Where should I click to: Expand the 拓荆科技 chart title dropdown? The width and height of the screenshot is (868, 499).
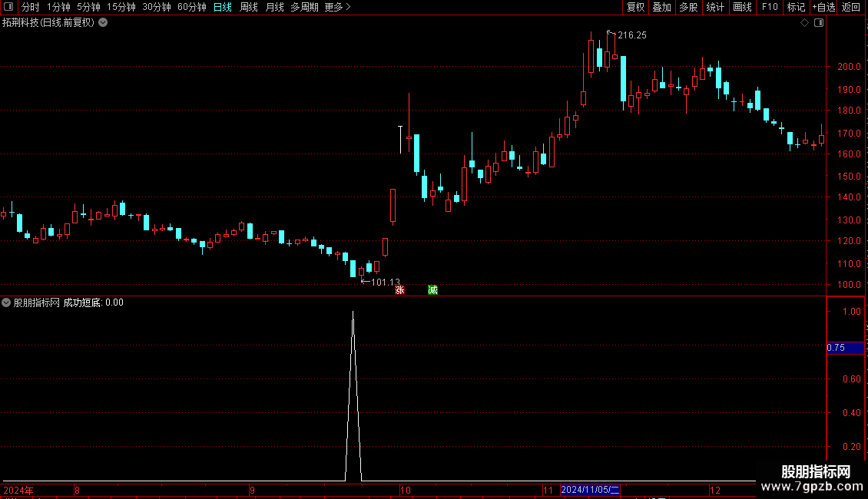click(103, 23)
